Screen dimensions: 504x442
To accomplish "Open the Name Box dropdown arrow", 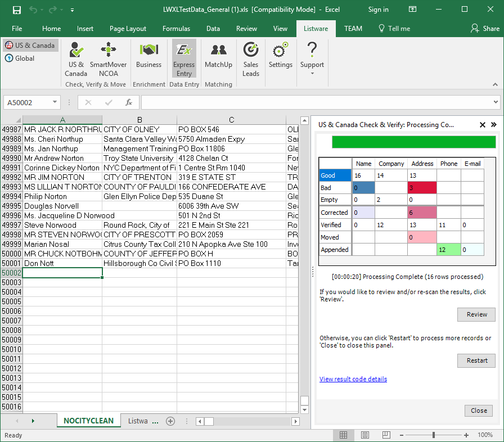I will point(55,102).
